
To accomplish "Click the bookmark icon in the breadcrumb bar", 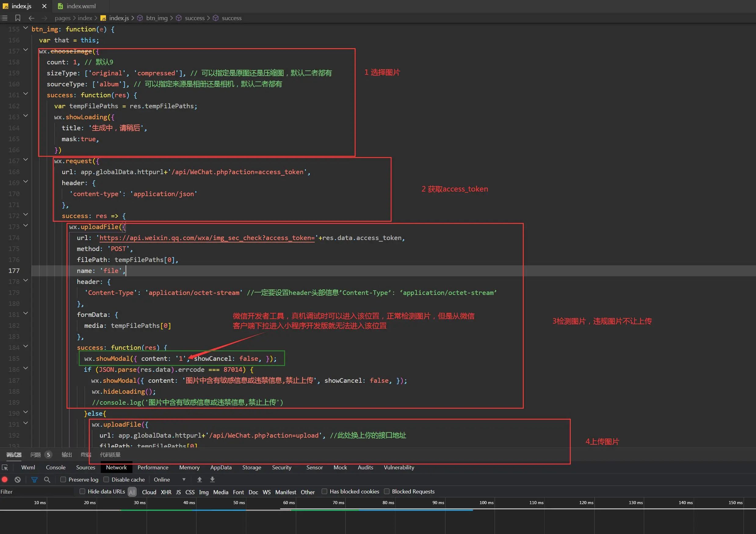I will pos(18,18).
